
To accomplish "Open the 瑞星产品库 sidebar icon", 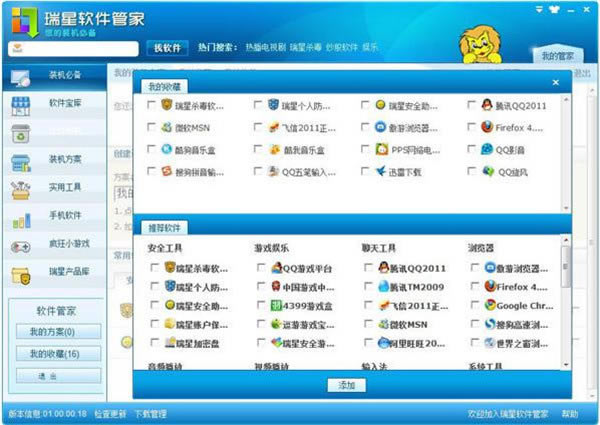I will pyautogui.click(x=20, y=274).
